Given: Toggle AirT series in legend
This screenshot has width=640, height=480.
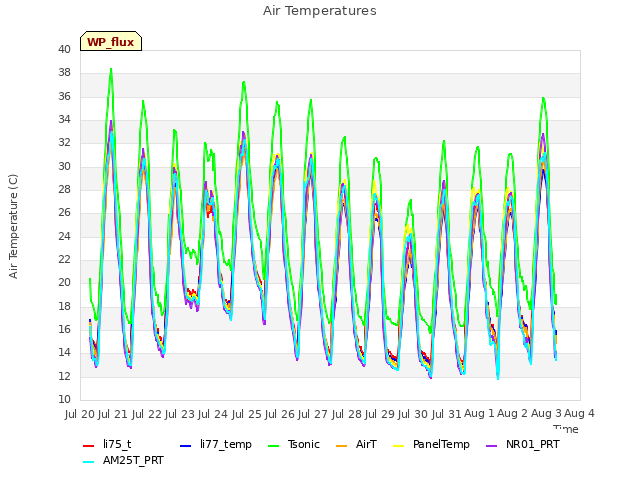Looking at the screenshot, I should (x=356, y=444).
